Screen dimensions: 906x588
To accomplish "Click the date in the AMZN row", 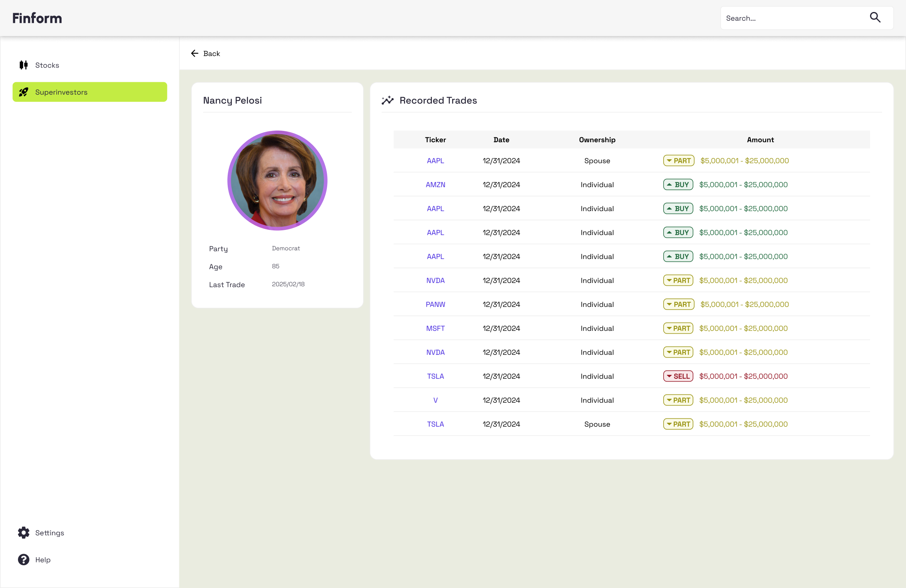I will click(501, 185).
